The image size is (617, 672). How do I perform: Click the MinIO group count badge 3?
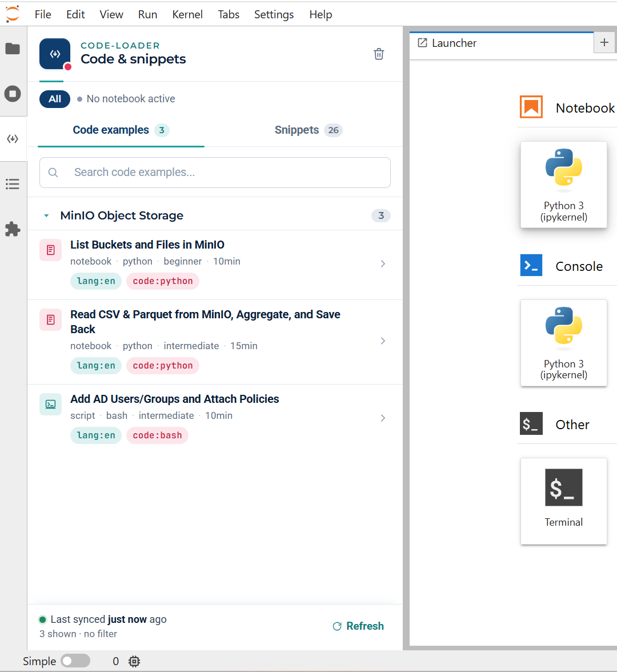[381, 215]
